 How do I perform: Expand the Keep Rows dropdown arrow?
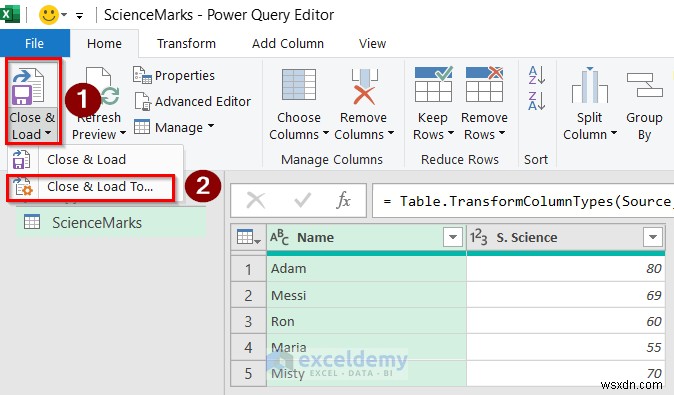450,133
